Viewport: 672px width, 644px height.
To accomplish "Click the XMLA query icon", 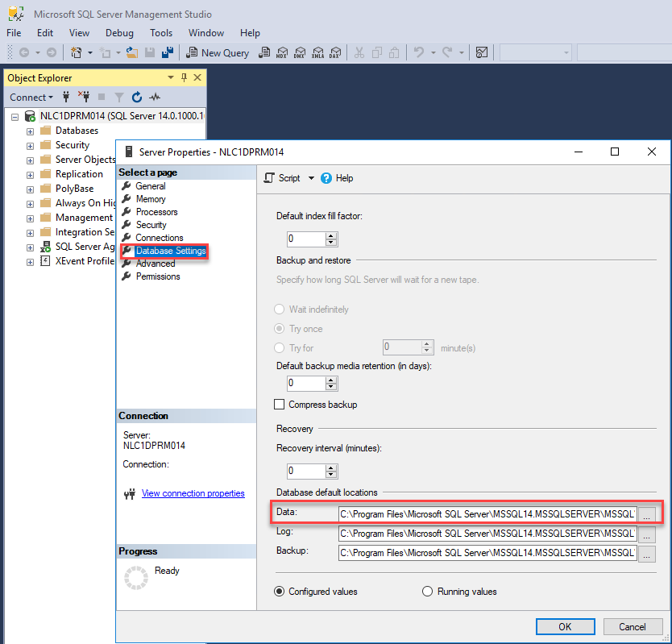I will pos(317,52).
